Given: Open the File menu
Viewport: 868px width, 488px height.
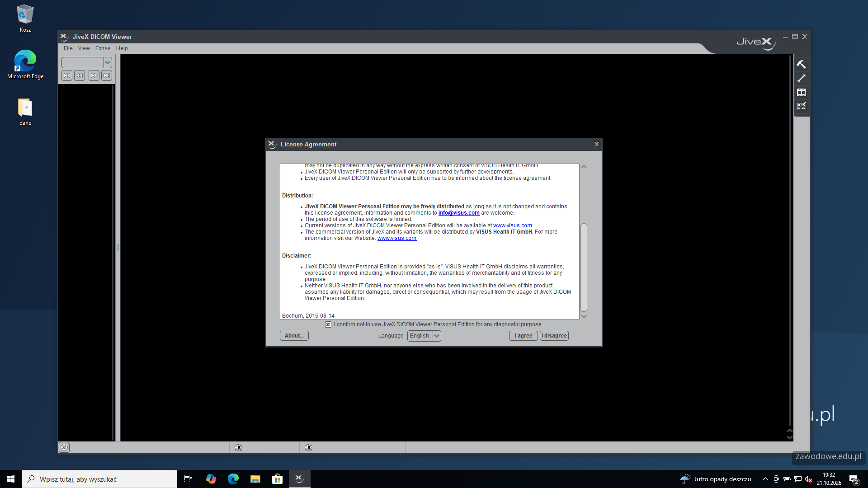Looking at the screenshot, I should [68, 48].
